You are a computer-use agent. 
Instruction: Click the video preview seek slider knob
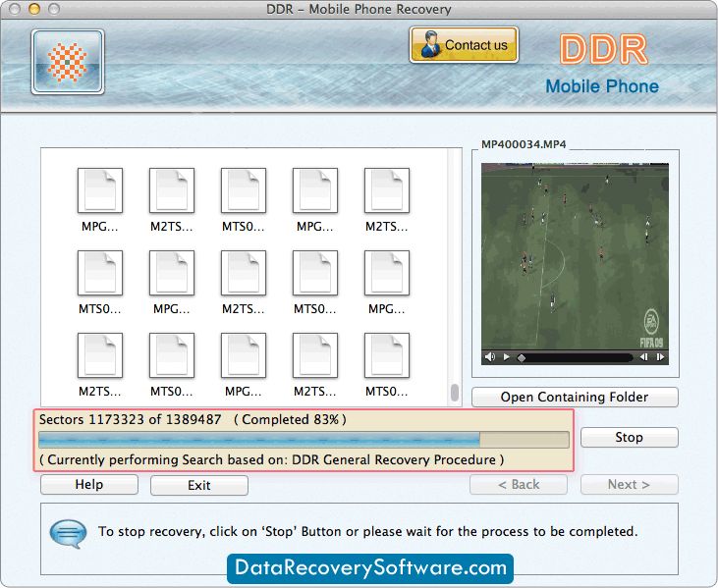(522, 358)
